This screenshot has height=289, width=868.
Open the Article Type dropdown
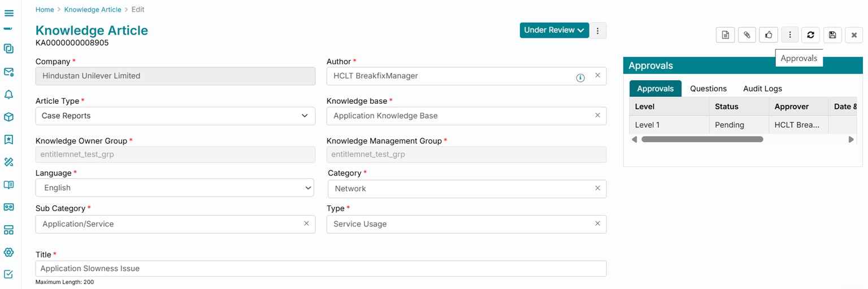point(175,116)
